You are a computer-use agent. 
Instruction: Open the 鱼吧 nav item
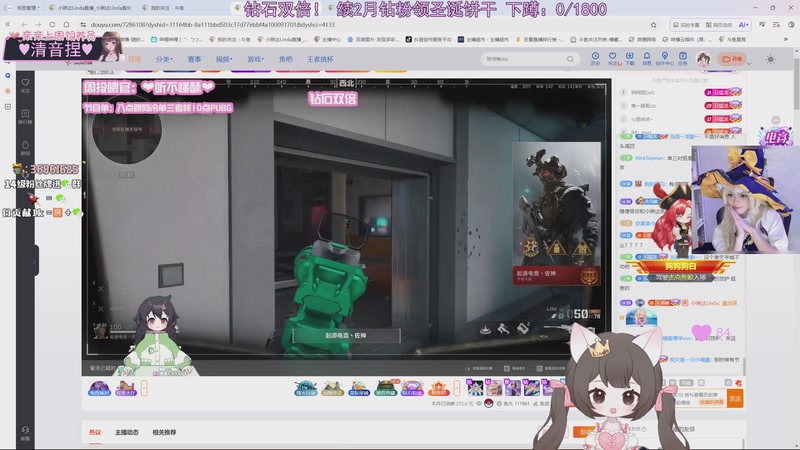point(286,59)
